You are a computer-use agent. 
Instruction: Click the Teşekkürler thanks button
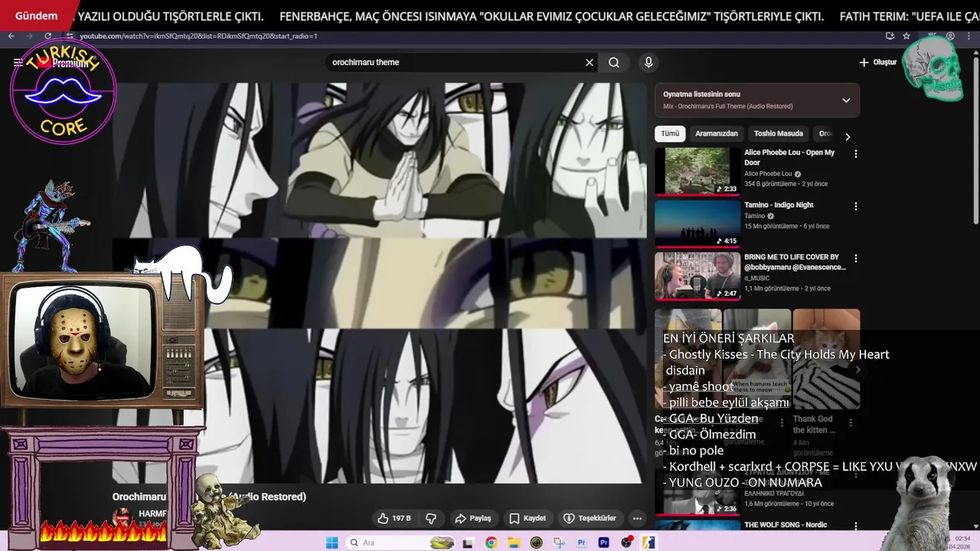(590, 518)
